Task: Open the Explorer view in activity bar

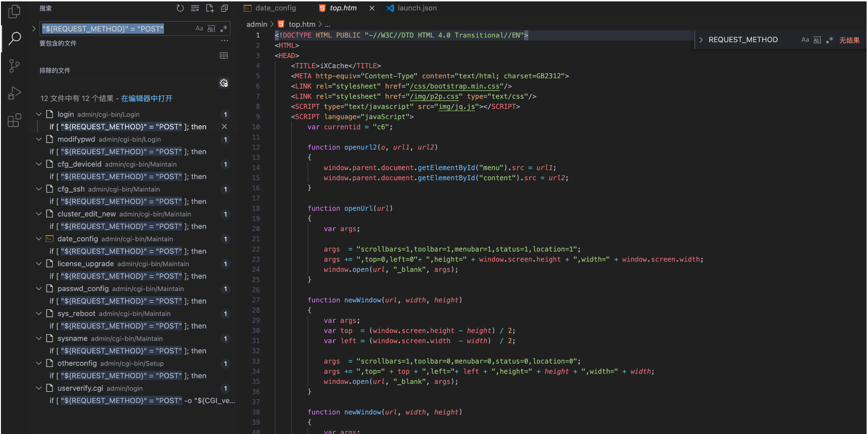Action: coord(15,12)
